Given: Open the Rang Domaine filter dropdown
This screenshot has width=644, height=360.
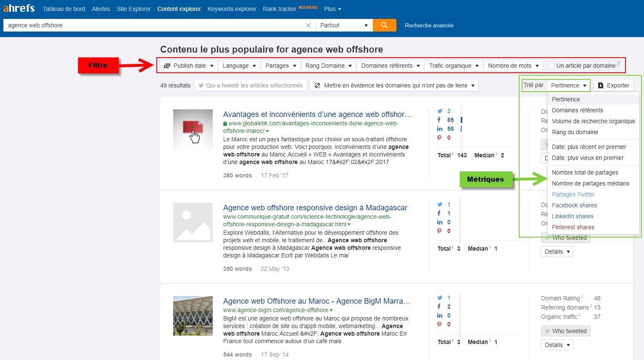Looking at the screenshot, I should pyautogui.click(x=328, y=66).
